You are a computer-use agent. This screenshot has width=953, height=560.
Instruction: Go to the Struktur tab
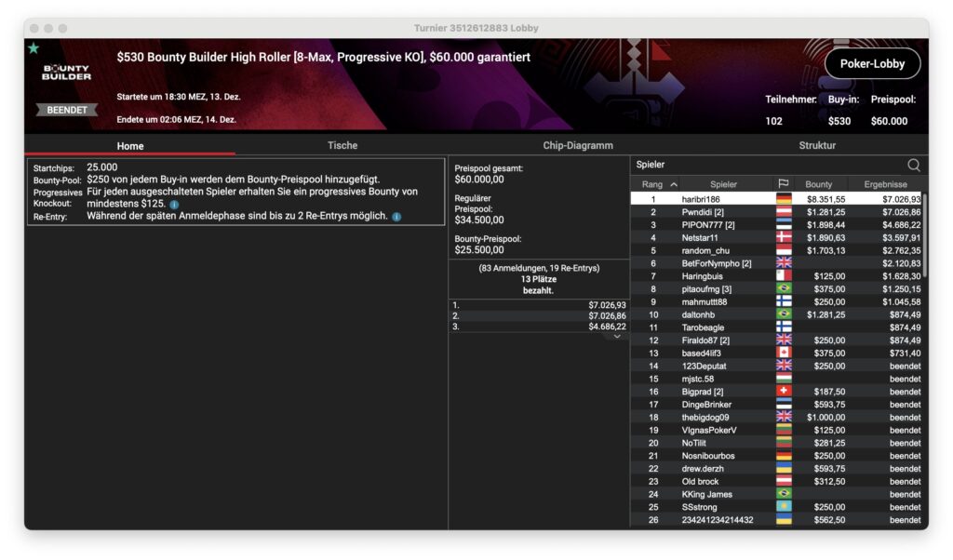tap(816, 145)
